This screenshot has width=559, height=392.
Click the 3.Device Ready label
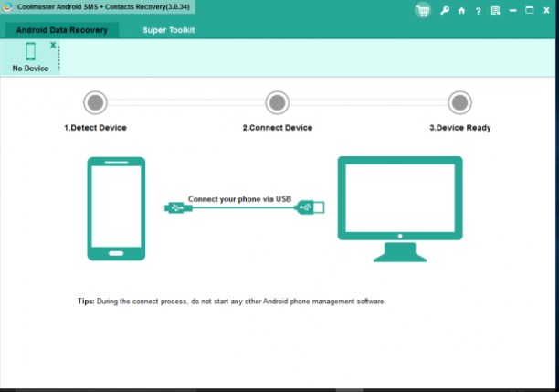click(x=460, y=128)
